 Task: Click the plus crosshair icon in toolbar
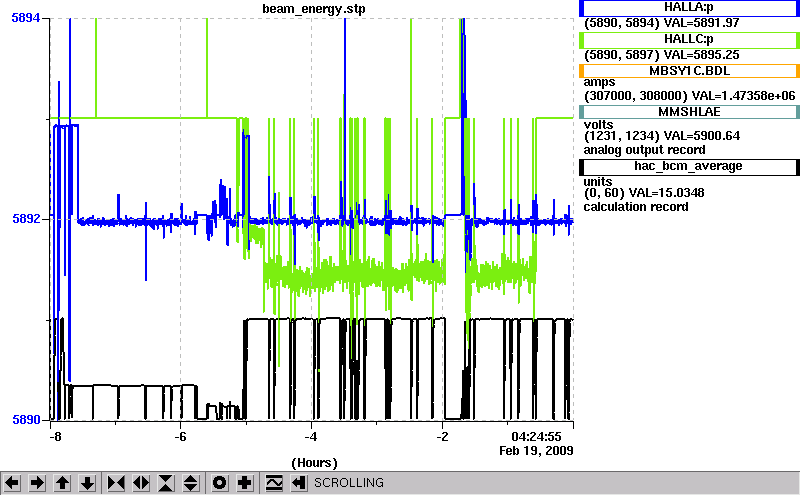pos(245,482)
